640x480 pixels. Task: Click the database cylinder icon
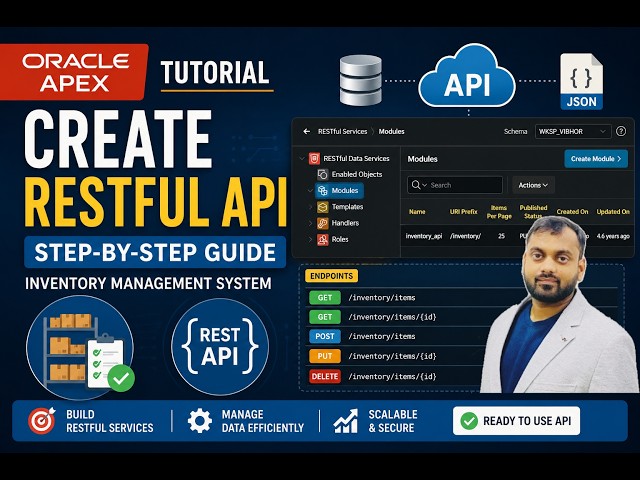[360, 80]
